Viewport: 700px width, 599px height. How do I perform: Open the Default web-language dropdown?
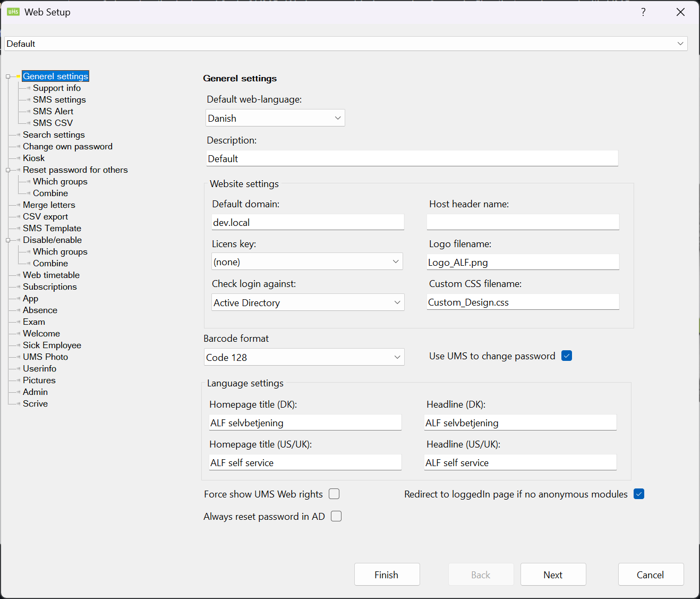[337, 118]
